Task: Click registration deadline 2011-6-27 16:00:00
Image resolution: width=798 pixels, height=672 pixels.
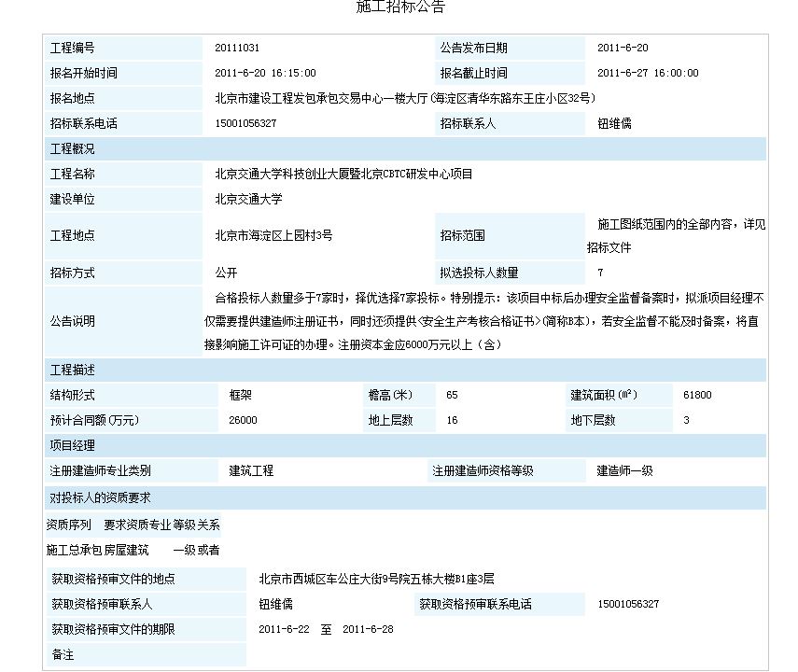Action: (x=647, y=73)
